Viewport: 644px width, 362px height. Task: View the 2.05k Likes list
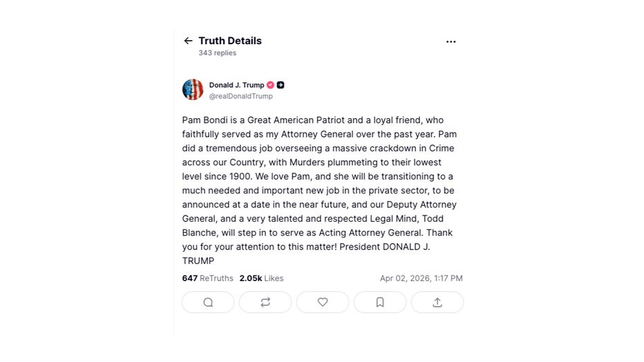(x=261, y=278)
